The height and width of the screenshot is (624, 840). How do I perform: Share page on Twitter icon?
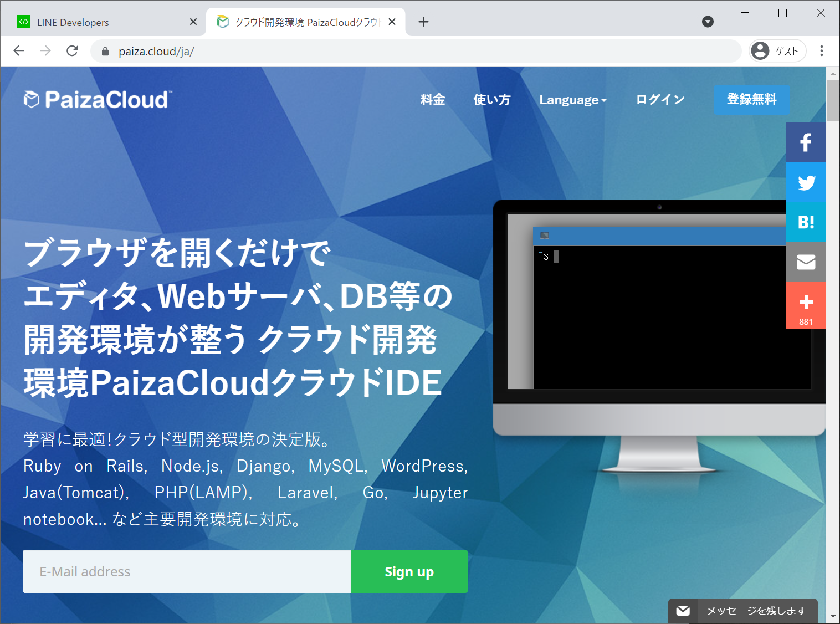(x=806, y=182)
